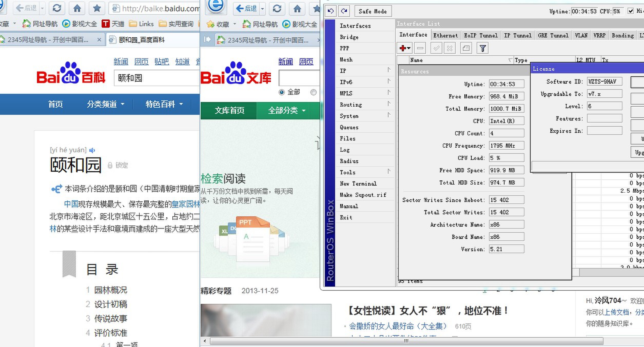Click the 影视大全 bookmark in middle browser
Viewport: 644px width, 347px height.
coord(300,24)
